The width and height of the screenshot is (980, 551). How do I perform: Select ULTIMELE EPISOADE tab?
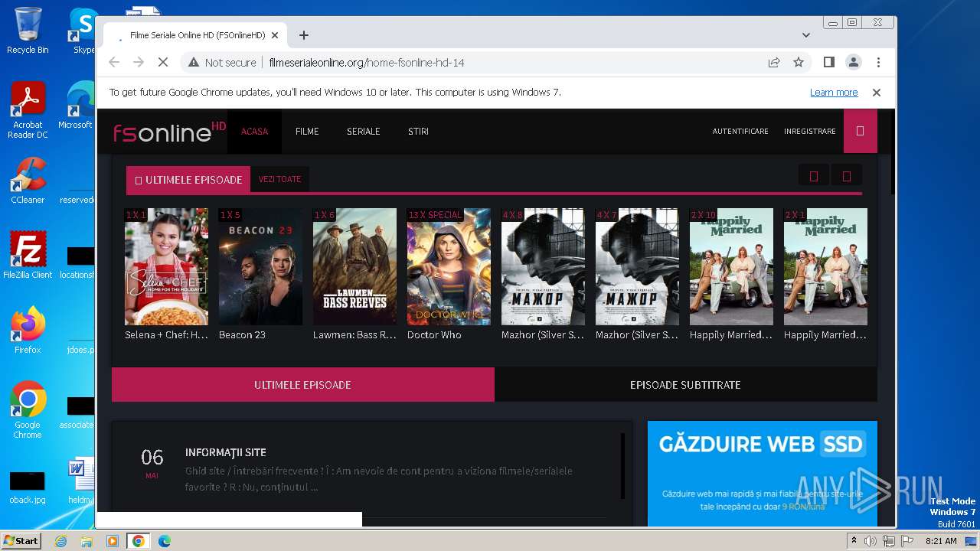[x=302, y=385]
